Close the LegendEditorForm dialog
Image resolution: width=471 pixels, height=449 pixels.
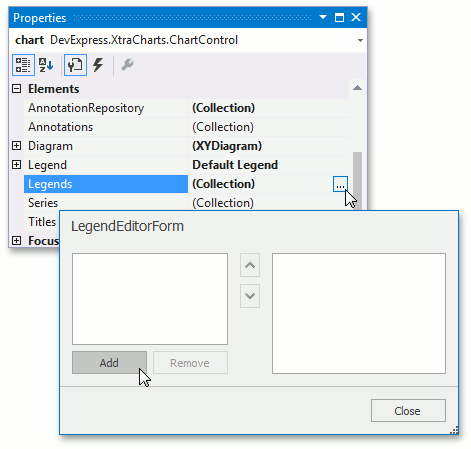(x=408, y=411)
